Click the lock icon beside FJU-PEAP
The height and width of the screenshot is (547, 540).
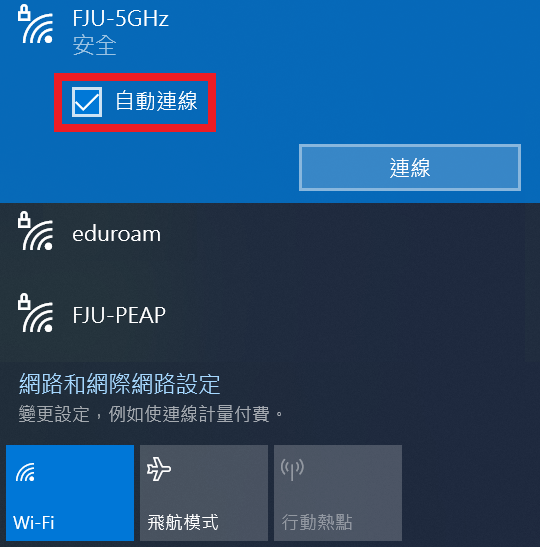click(x=24, y=302)
